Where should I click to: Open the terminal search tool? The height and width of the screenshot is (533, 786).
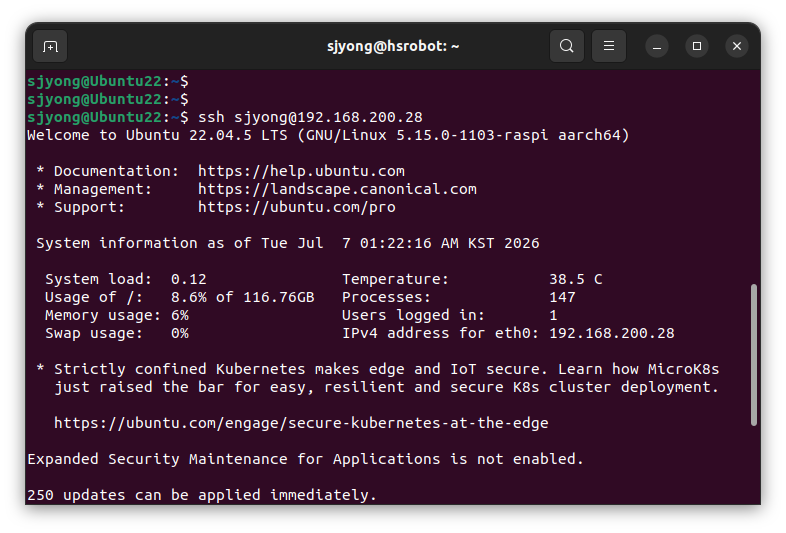[x=566, y=46]
